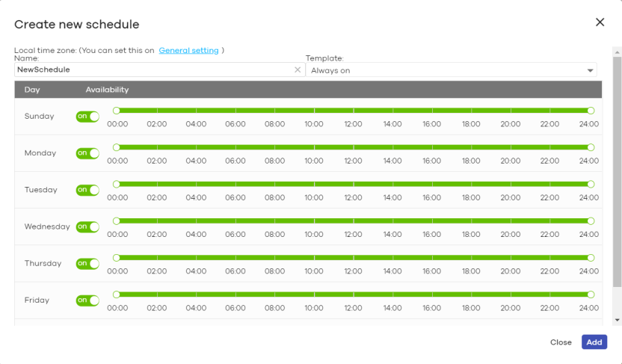The height and width of the screenshot is (364, 622).
Task: Toggle Friday availability switch
Action: 87,300
